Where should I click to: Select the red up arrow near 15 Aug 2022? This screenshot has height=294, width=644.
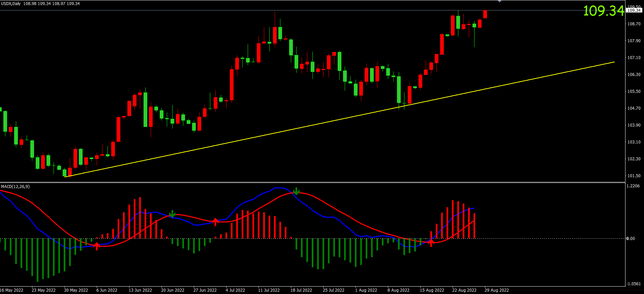431,242
